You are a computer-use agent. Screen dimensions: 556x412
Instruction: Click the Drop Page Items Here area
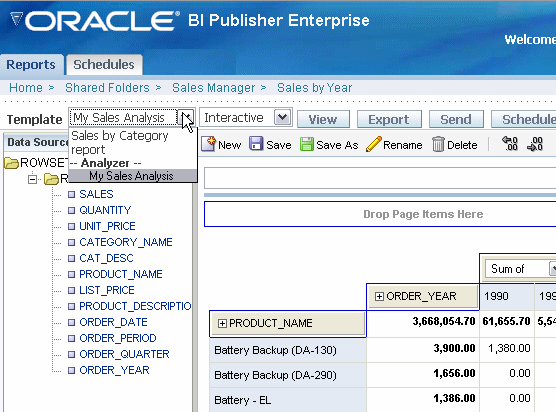tap(380, 214)
